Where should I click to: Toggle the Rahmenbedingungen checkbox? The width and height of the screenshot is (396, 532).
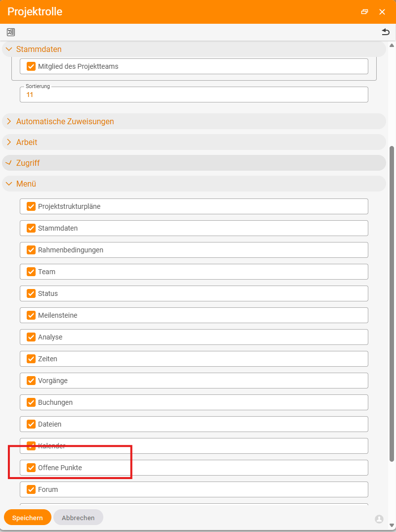pos(31,250)
